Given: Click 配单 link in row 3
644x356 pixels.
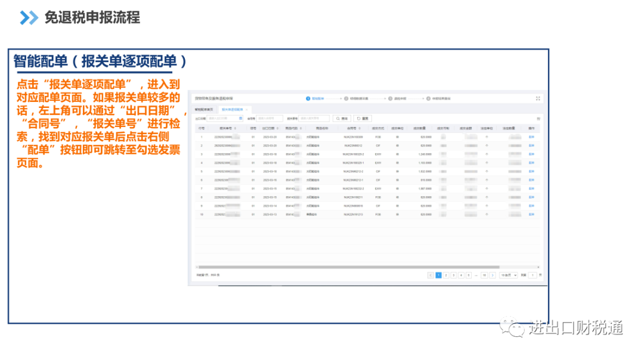Looking at the screenshot, I should 531,154.
